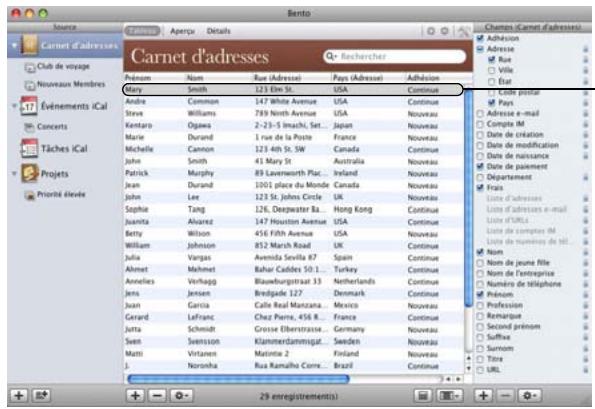The image size is (595, 409).
Task: Click the second round navigation button in the toolbar
Action: click(445, 31)
